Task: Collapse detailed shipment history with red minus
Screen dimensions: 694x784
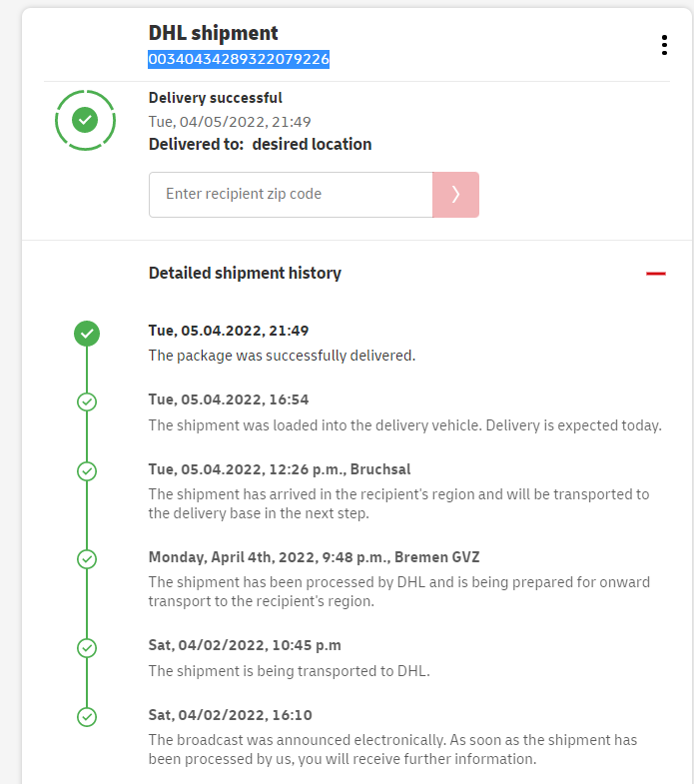Action: (x=655, y=273)
